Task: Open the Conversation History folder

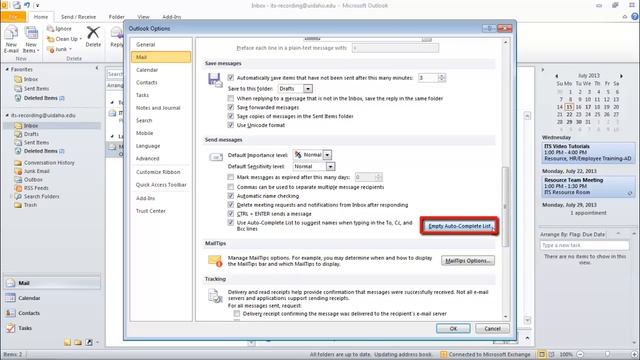Action: 49,162
